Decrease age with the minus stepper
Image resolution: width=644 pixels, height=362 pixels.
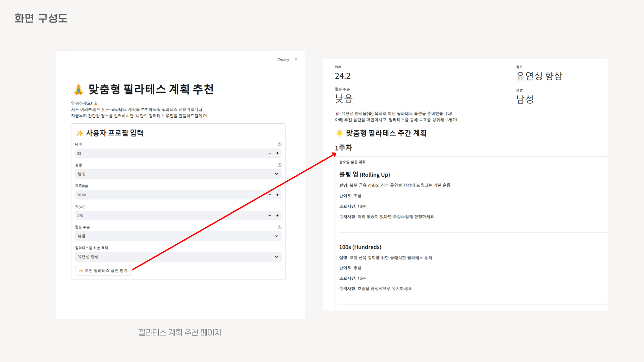[x=269, y=154]
